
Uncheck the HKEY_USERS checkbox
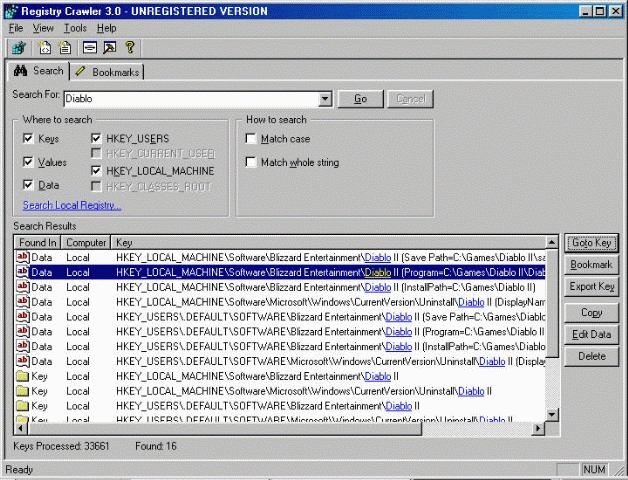[x=96, y=138]
